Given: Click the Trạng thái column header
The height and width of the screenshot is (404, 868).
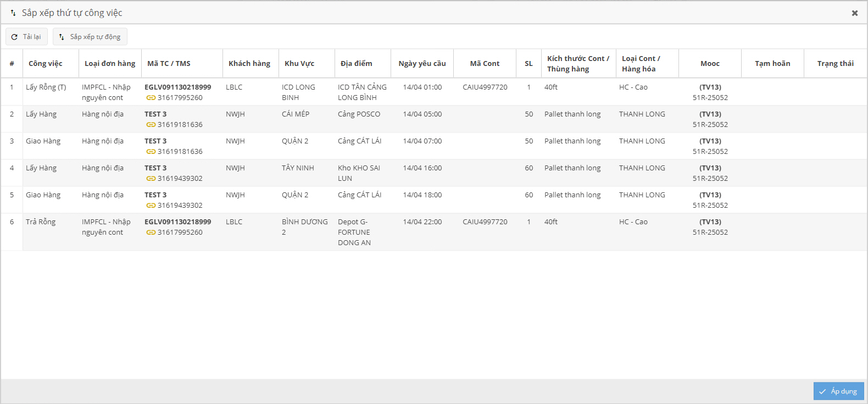Looking at the screenshot, I should (835, 64).
